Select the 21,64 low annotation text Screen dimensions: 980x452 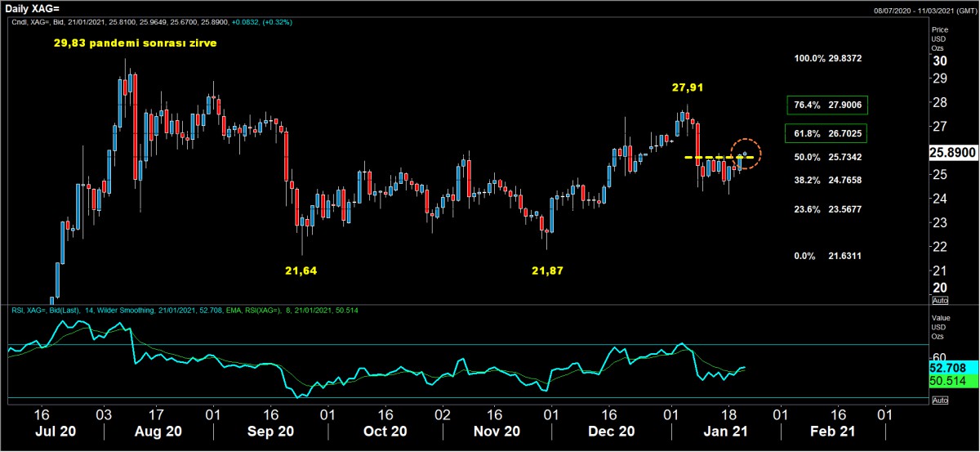[x=301, y=270]
